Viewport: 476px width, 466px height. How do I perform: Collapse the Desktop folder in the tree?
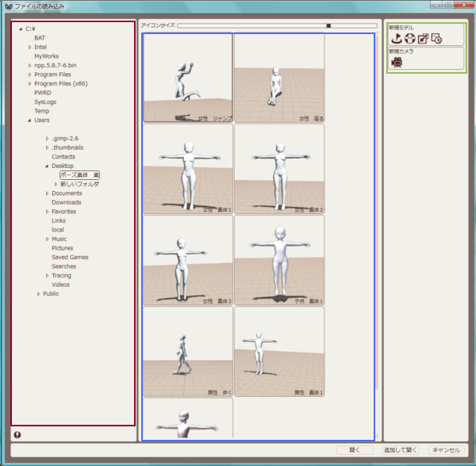click(x=48, y=166)
